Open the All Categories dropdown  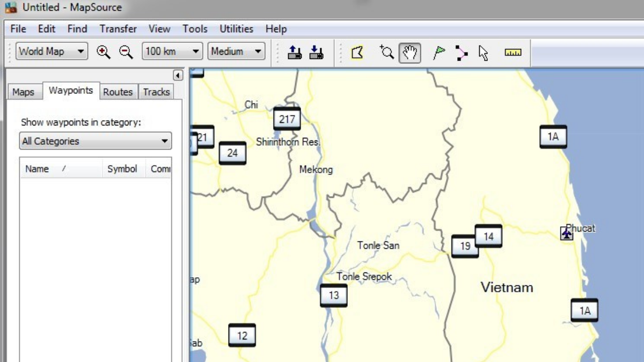(96, 141)
